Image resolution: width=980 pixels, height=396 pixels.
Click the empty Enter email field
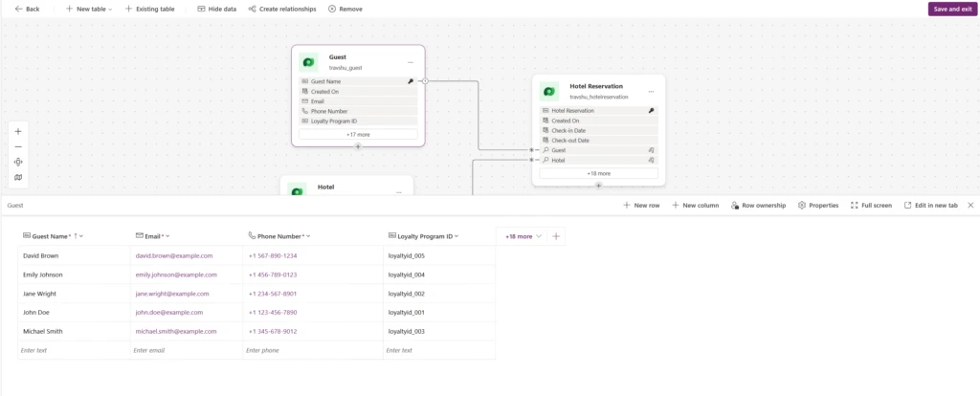click(x=187, y=350)
